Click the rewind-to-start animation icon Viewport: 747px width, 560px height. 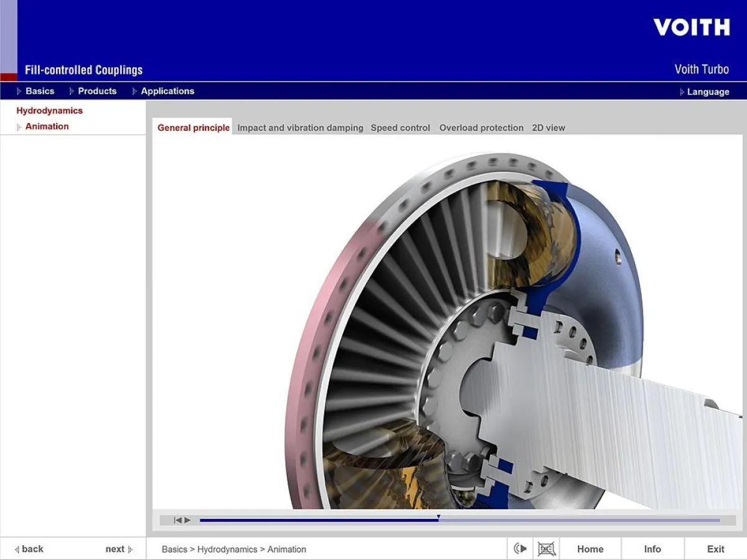pos(177,520)
